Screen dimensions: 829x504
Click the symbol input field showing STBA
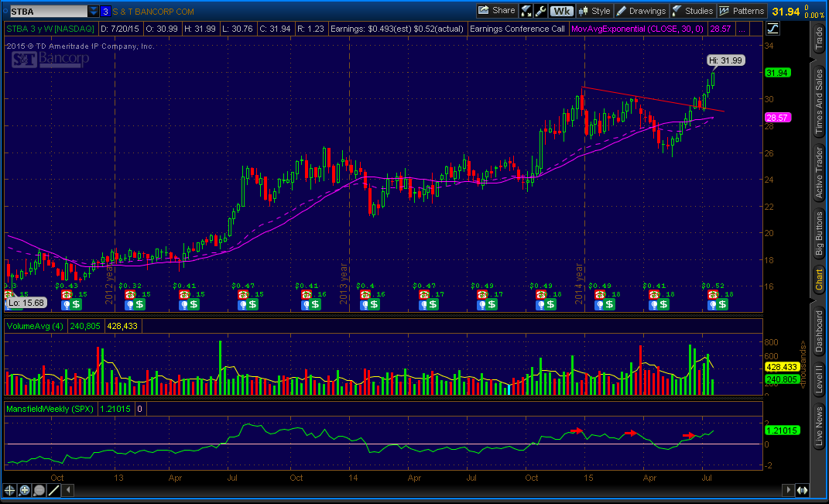[x=45, y=12]
